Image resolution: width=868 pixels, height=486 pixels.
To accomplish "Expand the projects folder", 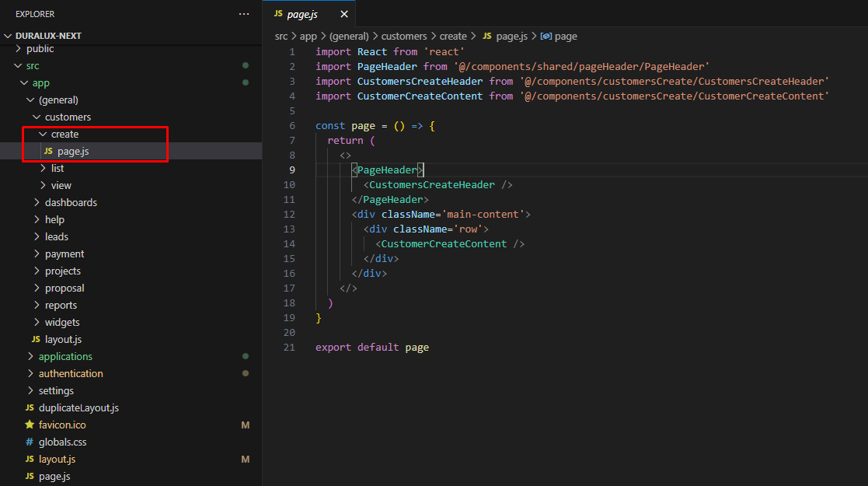I will [62, 271].
